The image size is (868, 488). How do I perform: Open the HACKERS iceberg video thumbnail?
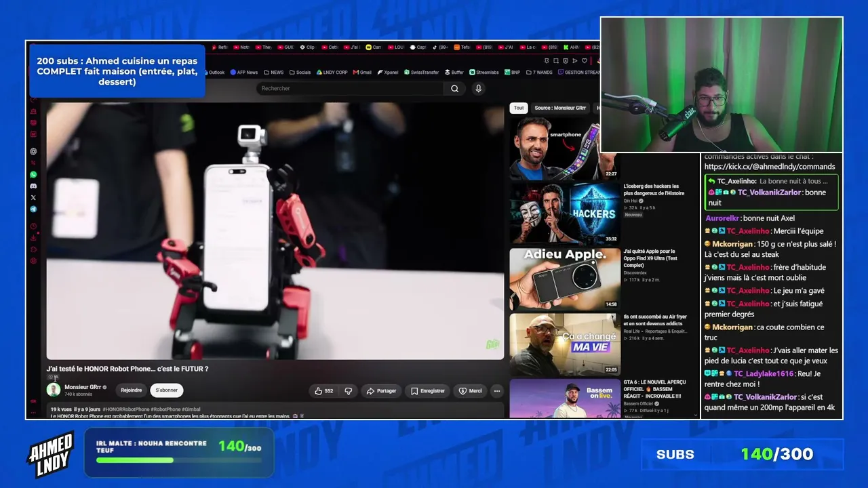[x=565, y=212]
